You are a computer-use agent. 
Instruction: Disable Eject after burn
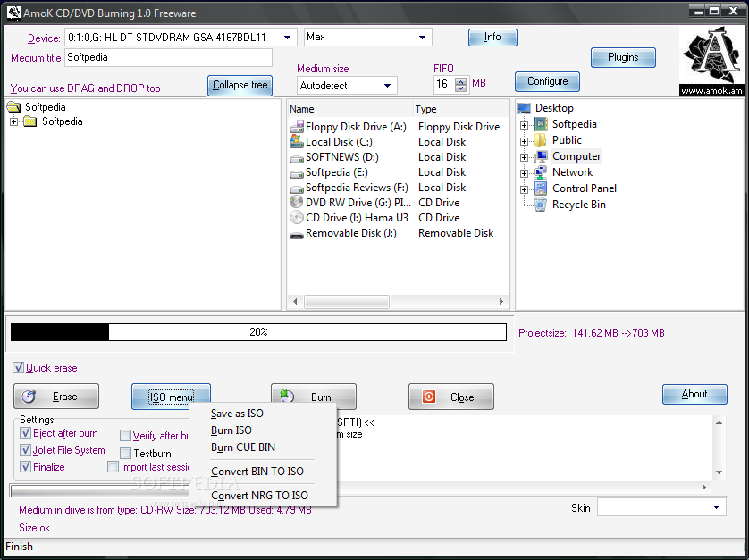click(x=25, y=433)
